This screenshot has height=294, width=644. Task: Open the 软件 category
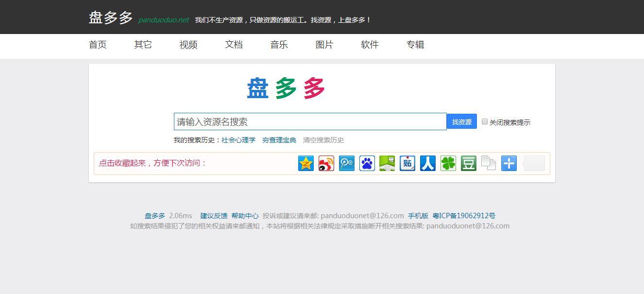[x=370, y=45]
